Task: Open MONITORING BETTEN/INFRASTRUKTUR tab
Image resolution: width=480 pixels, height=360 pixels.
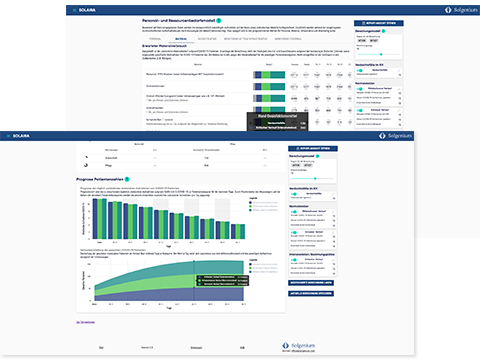Action: 245,39
